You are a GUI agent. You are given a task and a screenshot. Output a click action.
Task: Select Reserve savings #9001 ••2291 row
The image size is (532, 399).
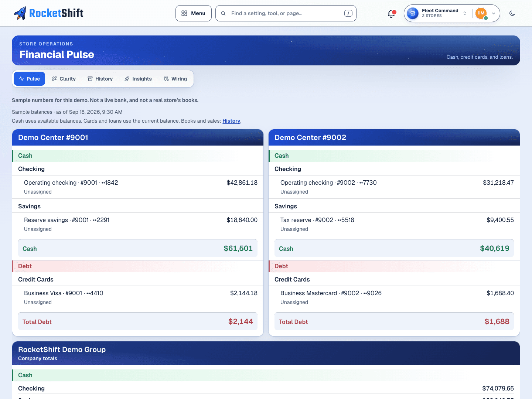tap(138, 224)
